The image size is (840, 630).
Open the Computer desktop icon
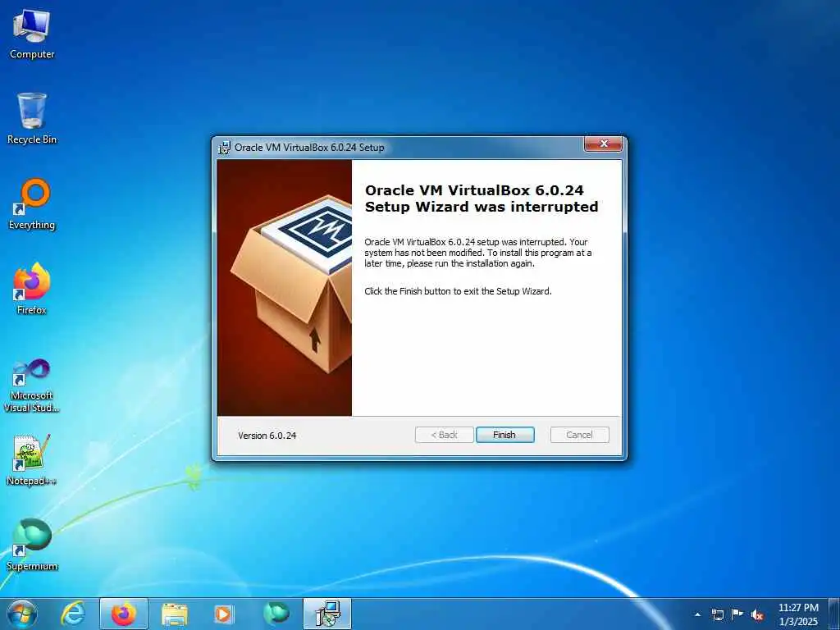coord(32,34)
